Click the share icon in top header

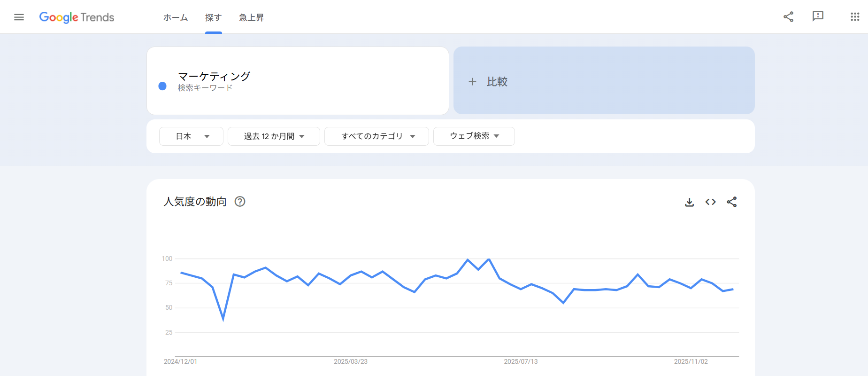(x=788, y=17)
